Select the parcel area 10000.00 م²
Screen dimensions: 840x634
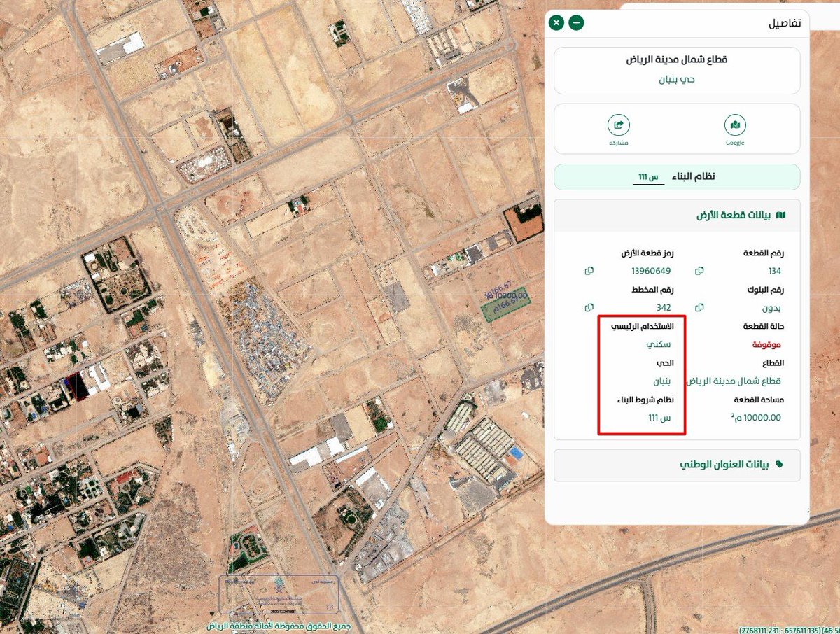[x=755, y=418]
